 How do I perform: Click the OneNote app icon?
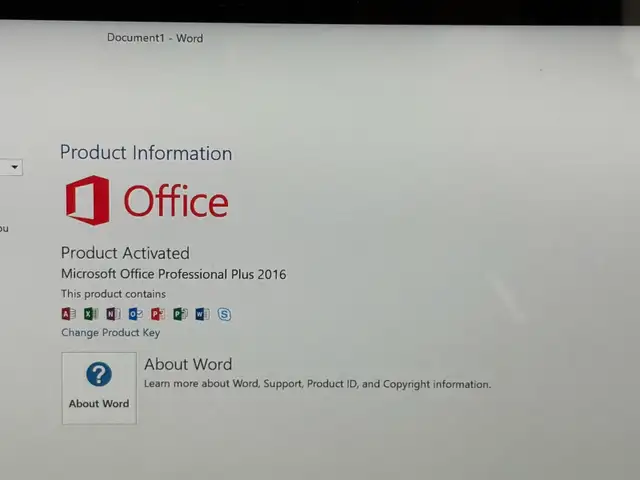(113, 313)
